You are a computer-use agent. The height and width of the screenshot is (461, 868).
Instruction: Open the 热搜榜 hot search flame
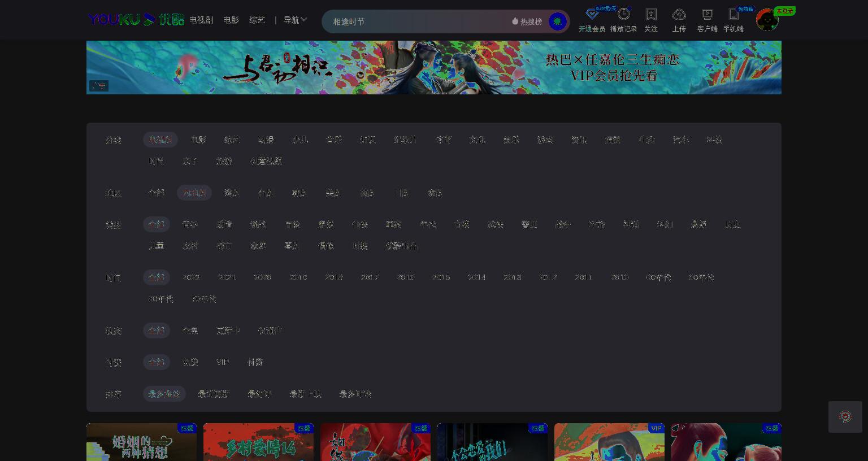point(527,21)
